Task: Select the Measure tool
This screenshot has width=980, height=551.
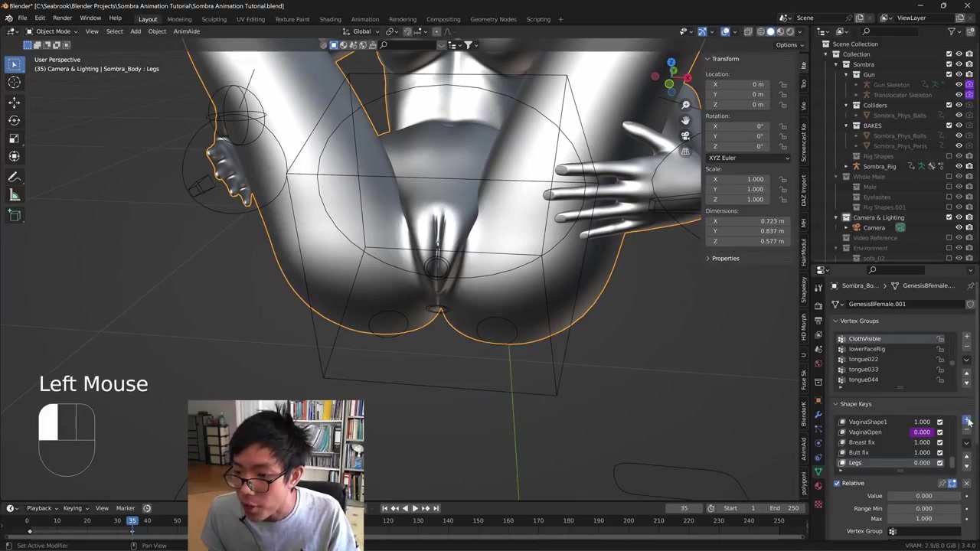Action: point(14,195)
